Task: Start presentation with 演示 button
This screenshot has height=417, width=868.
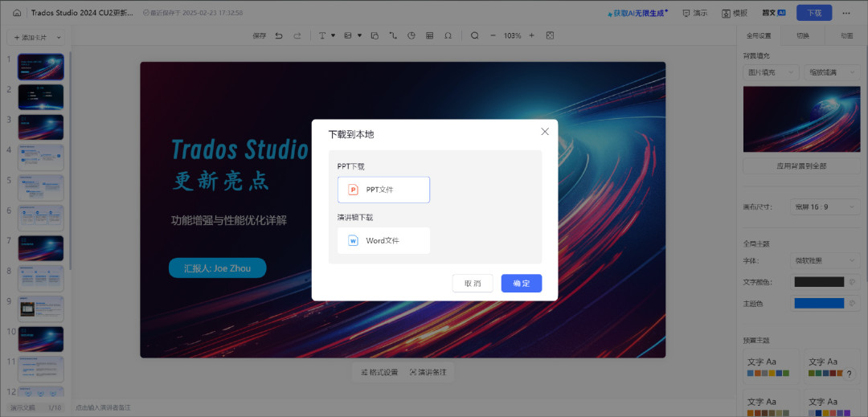Action: coord(694,13)
